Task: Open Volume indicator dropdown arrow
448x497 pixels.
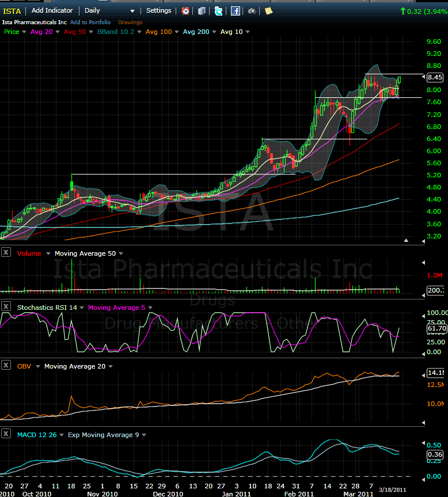Action: tap(48, 253)
